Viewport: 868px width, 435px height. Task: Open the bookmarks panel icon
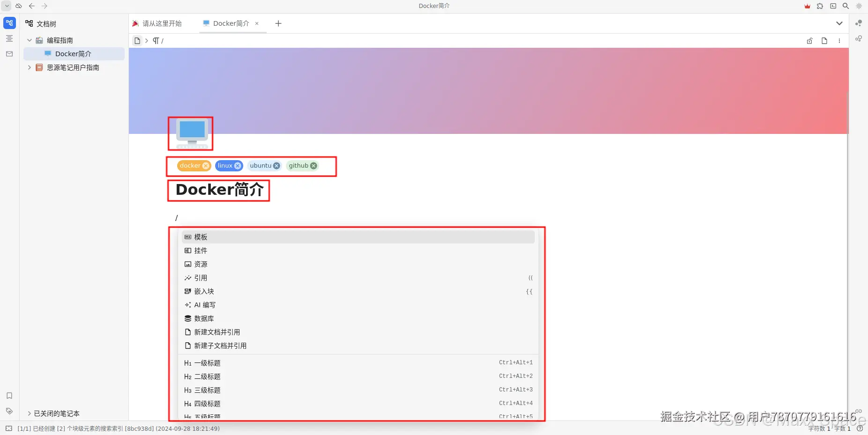click(9, 396)
